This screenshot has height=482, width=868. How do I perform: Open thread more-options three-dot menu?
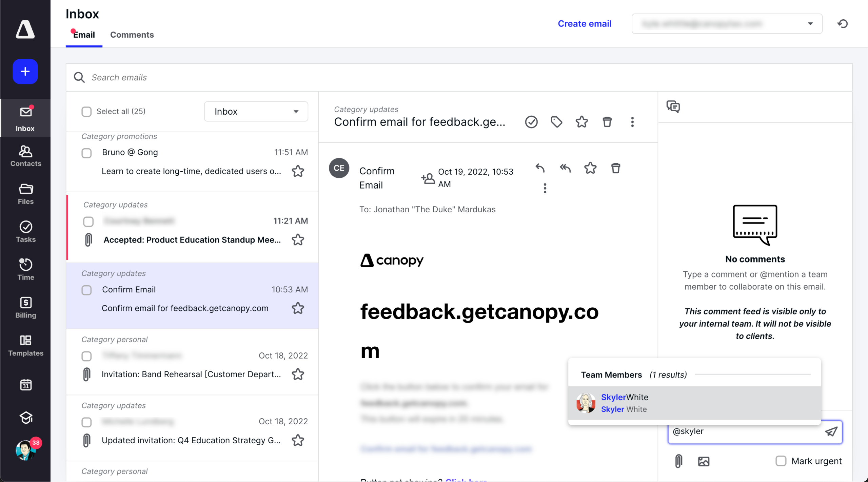pyautogui.click(x=632, y=122)
